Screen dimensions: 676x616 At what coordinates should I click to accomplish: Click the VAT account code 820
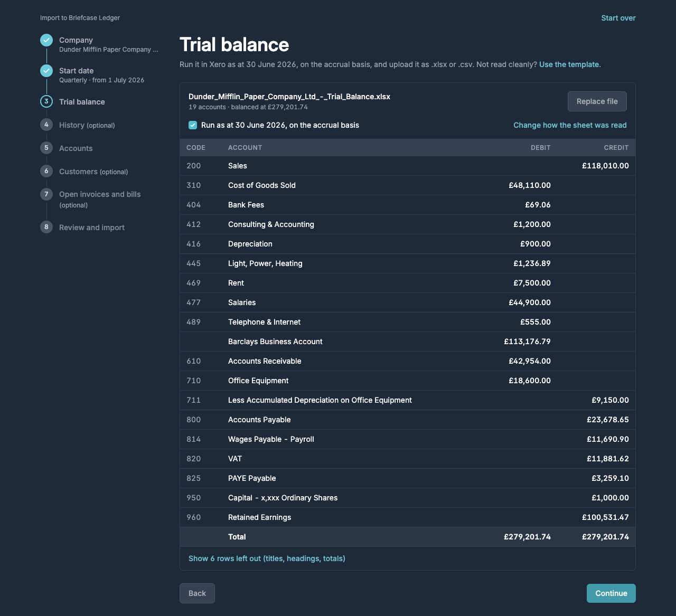193,459
